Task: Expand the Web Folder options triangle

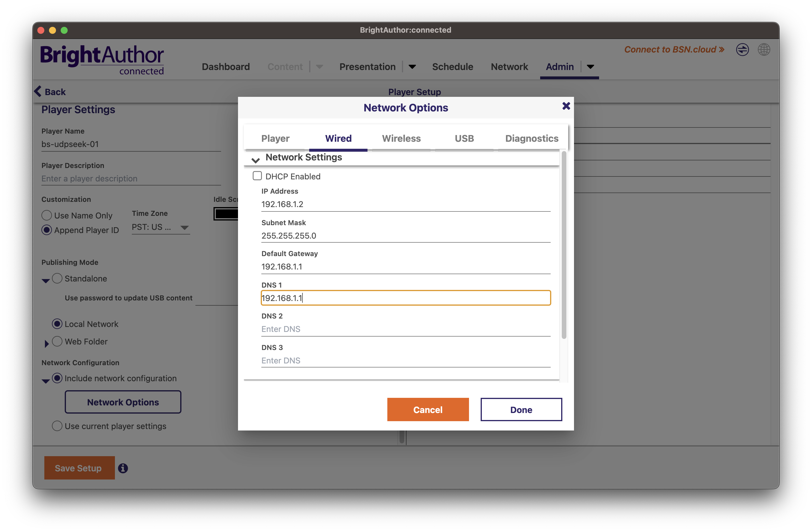Action: click(46, 344)
